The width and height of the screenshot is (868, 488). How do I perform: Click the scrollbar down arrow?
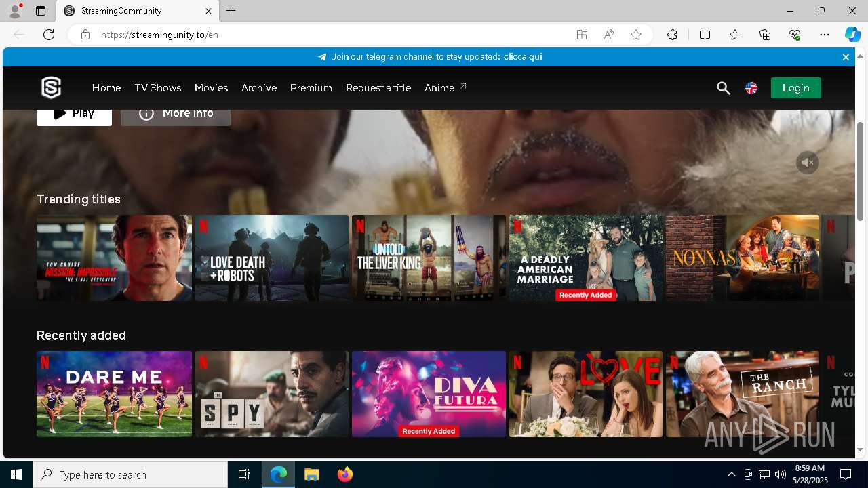tap(860, 449)
